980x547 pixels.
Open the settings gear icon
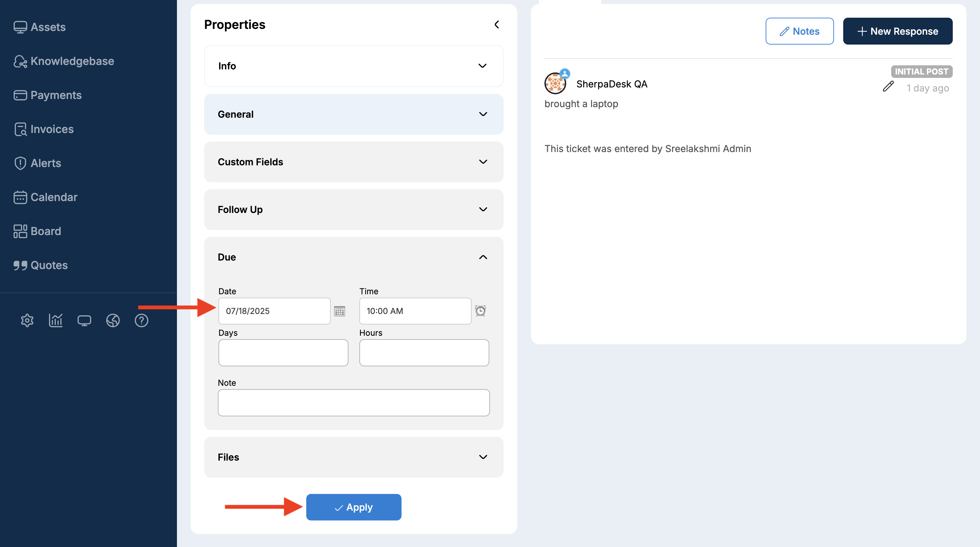coord(27,320)
